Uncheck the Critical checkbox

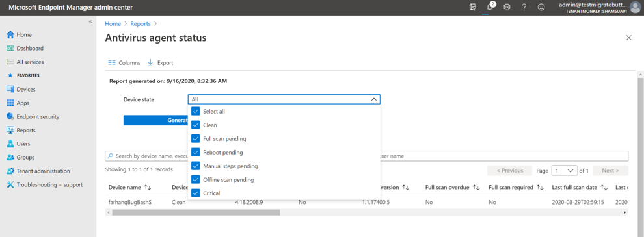pos(196,193)
